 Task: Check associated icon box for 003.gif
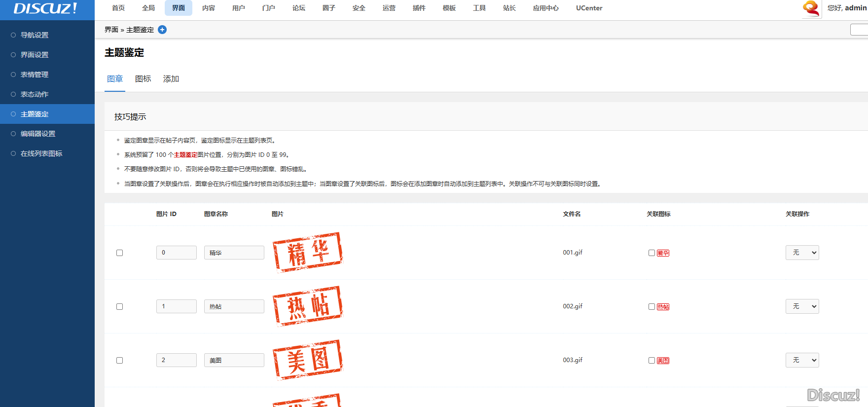[x=651, y=361]
